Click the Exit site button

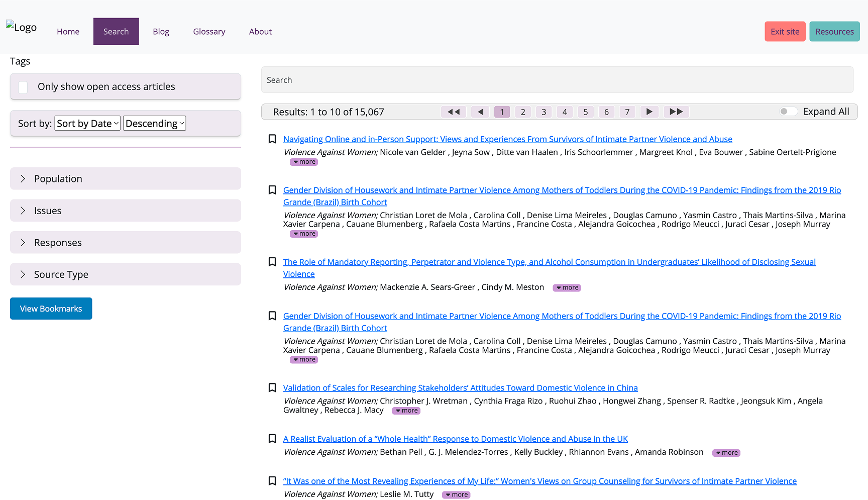click(785, 32)
